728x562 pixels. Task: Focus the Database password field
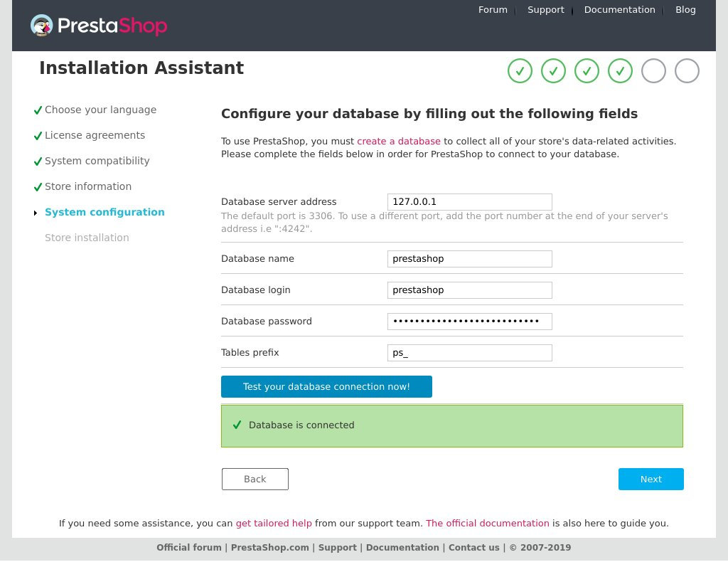point(469,322)
